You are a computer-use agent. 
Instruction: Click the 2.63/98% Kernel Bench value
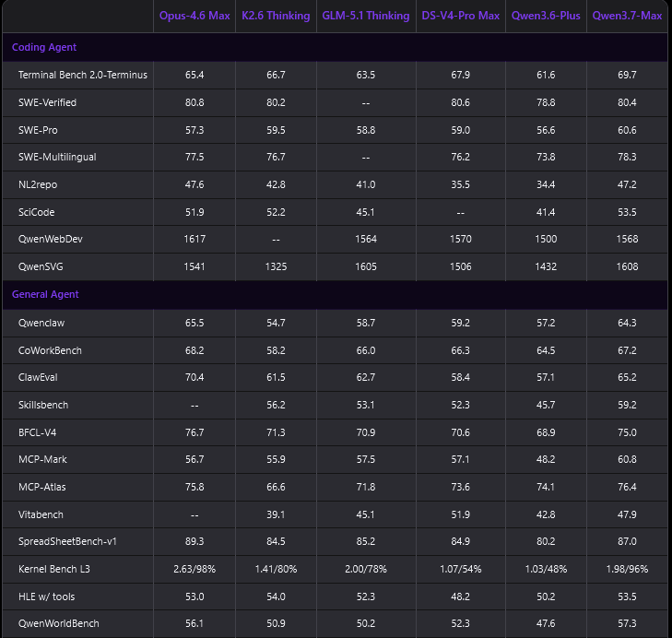195,569
